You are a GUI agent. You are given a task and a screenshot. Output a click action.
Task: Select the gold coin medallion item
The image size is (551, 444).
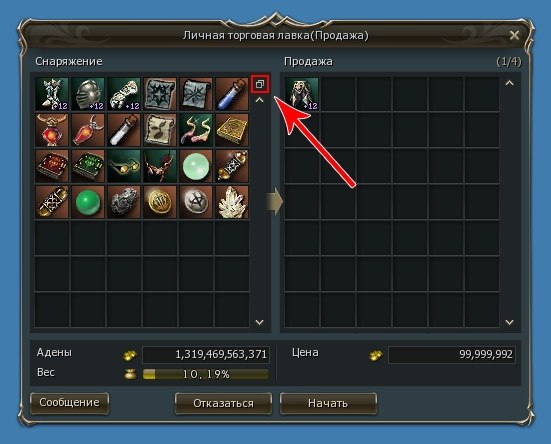point(160,202)
